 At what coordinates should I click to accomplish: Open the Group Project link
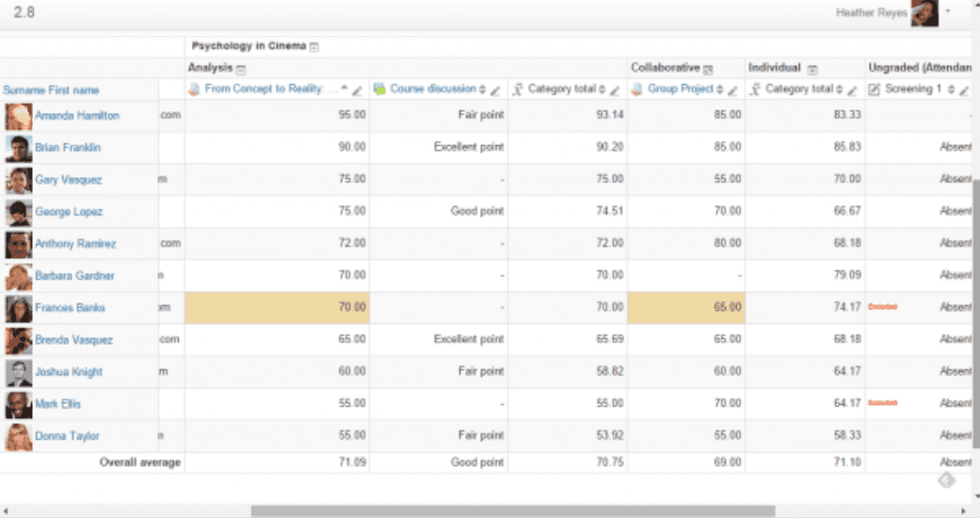pos(681,89)
